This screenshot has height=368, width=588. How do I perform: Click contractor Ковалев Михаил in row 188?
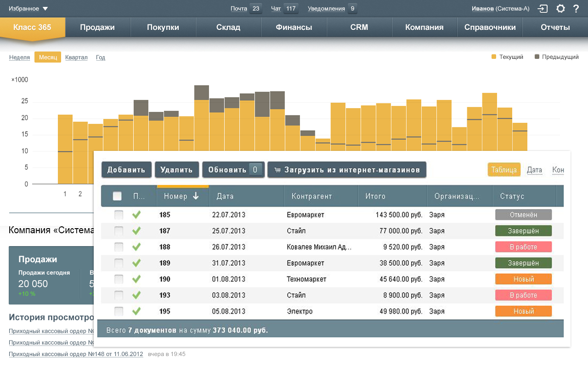pyautogui.click(x=319, y=247)
